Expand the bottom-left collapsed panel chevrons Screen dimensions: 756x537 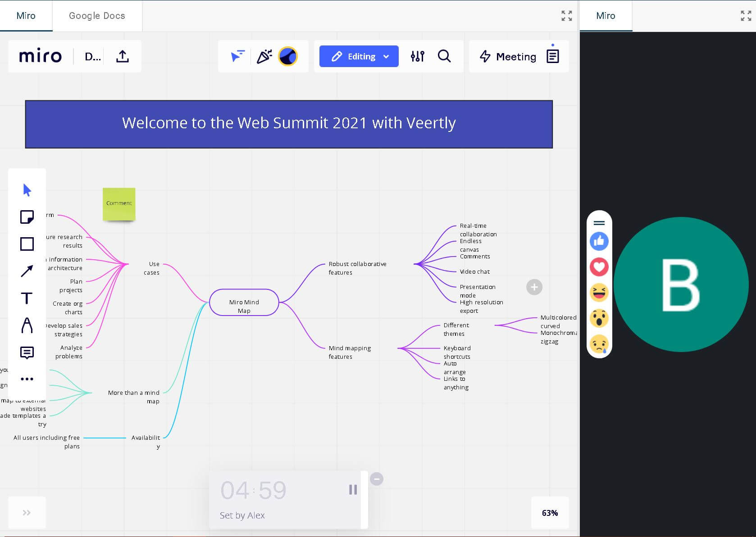[27, 513]
